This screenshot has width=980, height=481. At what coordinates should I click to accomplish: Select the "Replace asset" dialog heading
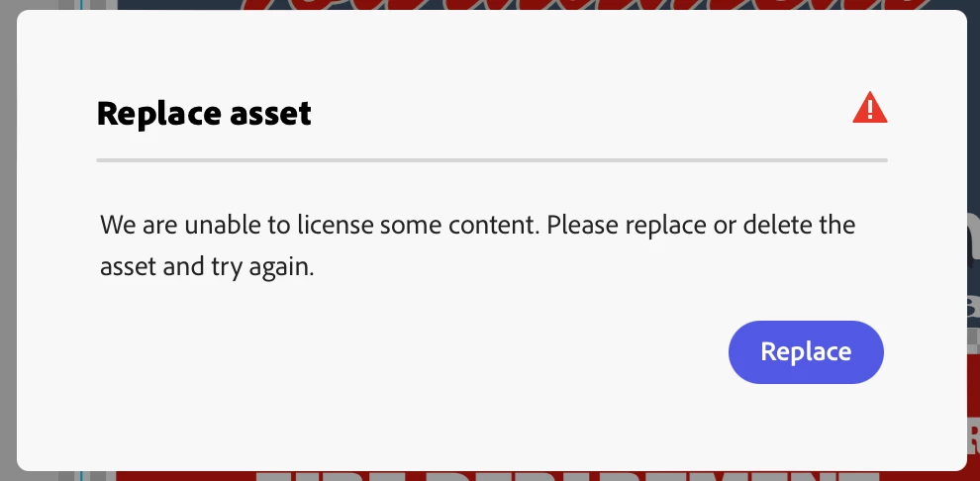coord(204,113)
